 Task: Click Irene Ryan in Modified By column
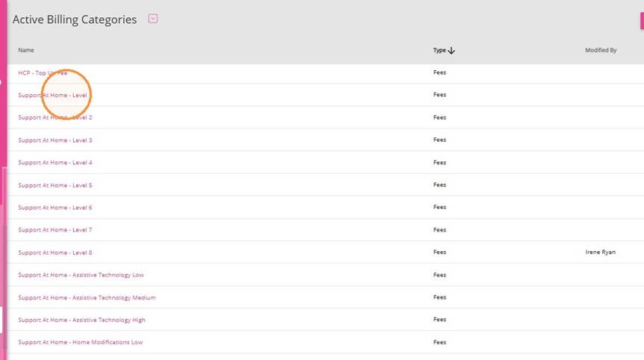click(x=600, y=252)
